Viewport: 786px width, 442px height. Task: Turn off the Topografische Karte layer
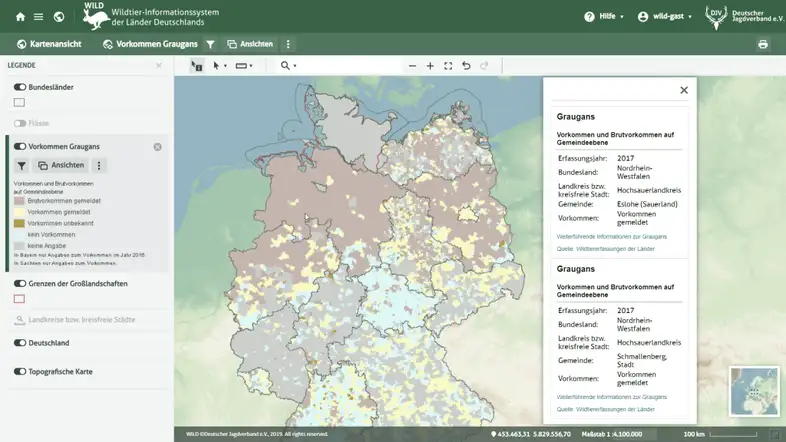pyautogui.click(x=20, y=372)
